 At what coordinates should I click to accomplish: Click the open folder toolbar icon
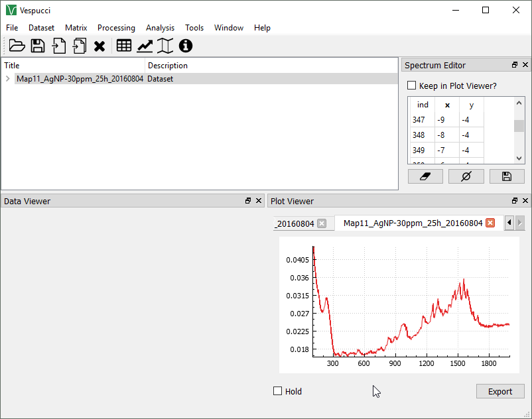(x=17, y=46)
